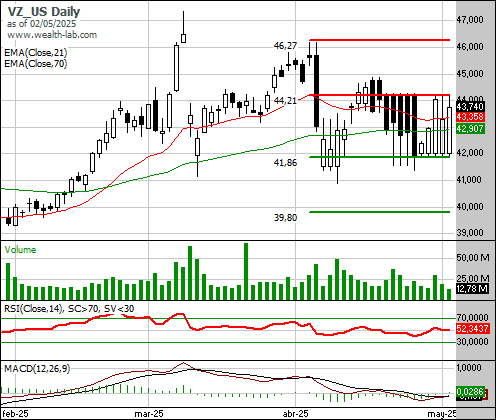Click the MACD value tag 0,0286
This screenshot has width=496, height=420.
click(470, 391)
